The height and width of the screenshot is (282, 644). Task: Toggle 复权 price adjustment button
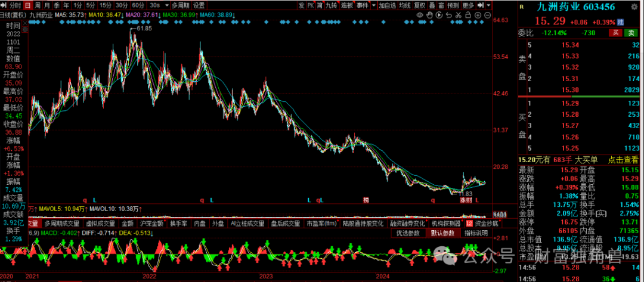coord(420,5)
